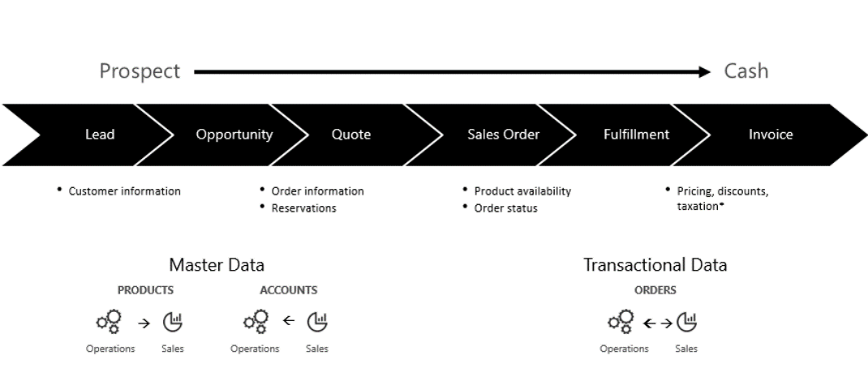Click the Master Data heading
The image size is (868, 381).
pyautogui.click(x=217, y=265)
